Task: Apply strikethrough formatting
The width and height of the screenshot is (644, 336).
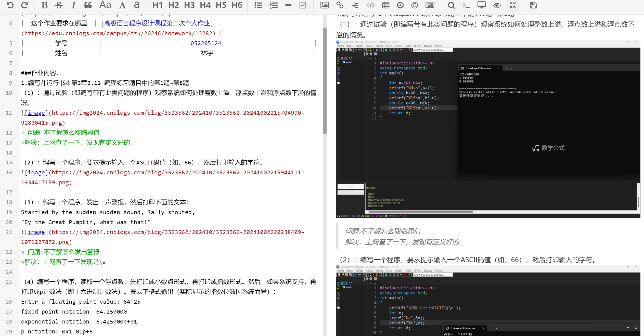Action: [59, 5]
